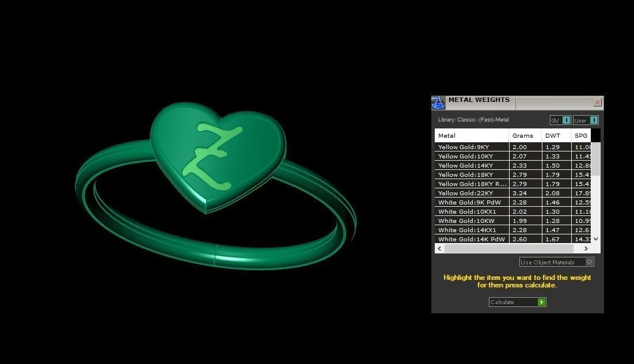Click the DWT column header
634x364 pixels.
point(556,135)
